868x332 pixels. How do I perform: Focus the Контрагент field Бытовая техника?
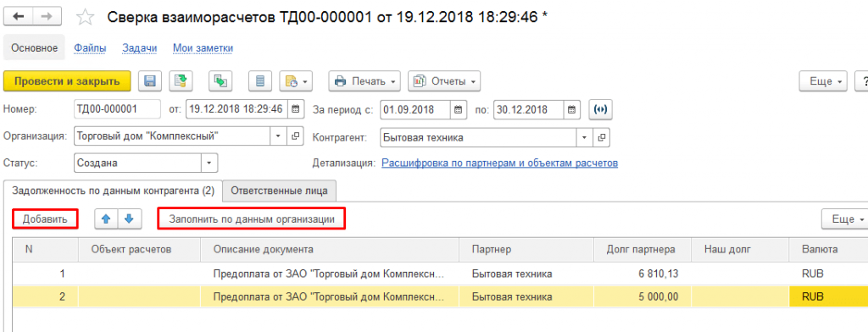point(479,137)
